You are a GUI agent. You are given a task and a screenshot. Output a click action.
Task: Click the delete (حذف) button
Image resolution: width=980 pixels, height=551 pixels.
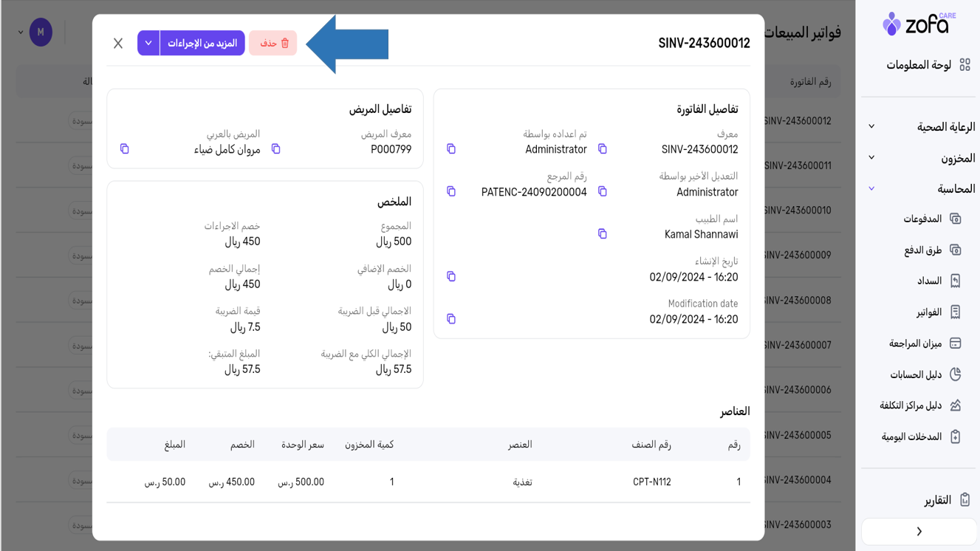[x=273, y=44]
